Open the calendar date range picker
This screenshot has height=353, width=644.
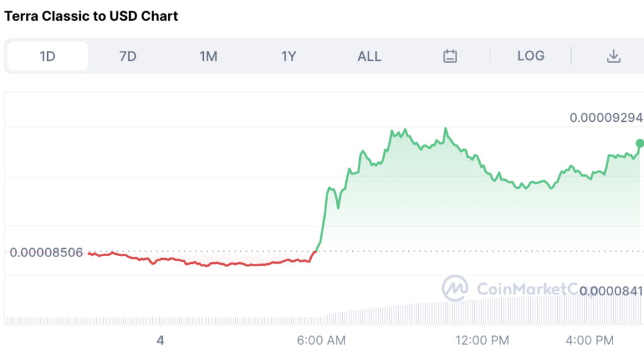coord(450,56)
